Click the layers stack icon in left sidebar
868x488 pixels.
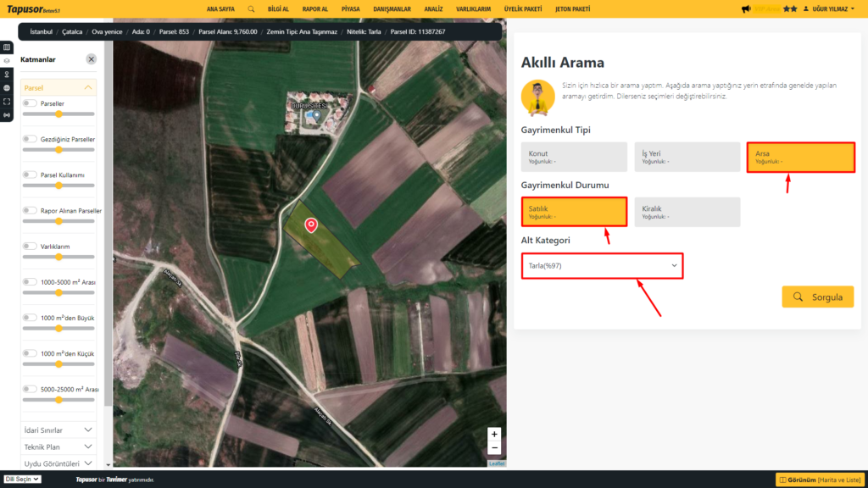tap(7, 61)
